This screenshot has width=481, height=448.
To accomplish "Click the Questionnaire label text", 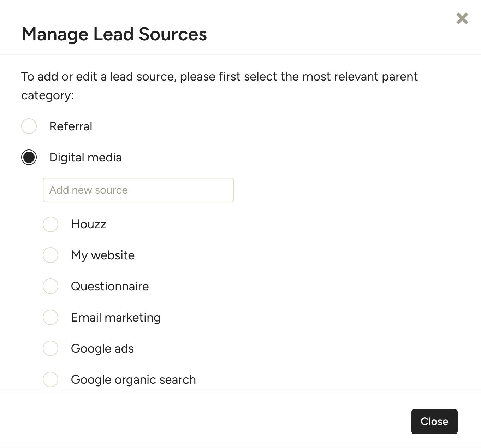I will point(110,287).
